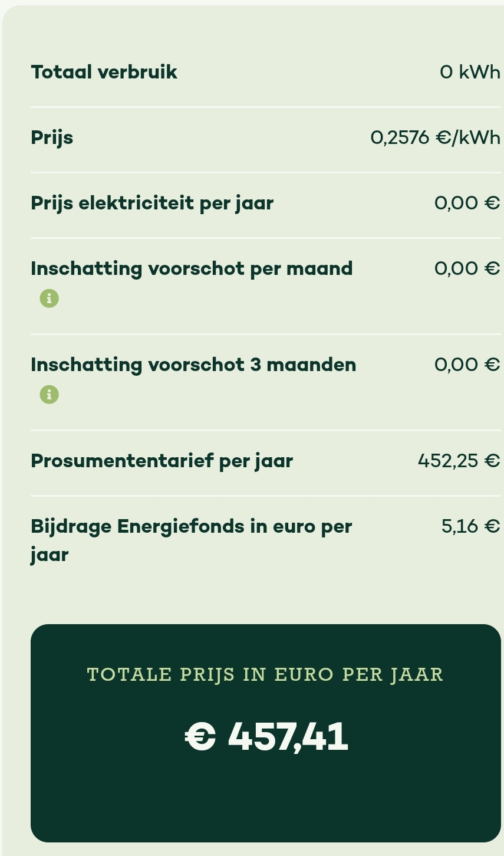Viewport: 504px width, 856px height.
Task: Click the Prijs row label
Action: [52, 137]
